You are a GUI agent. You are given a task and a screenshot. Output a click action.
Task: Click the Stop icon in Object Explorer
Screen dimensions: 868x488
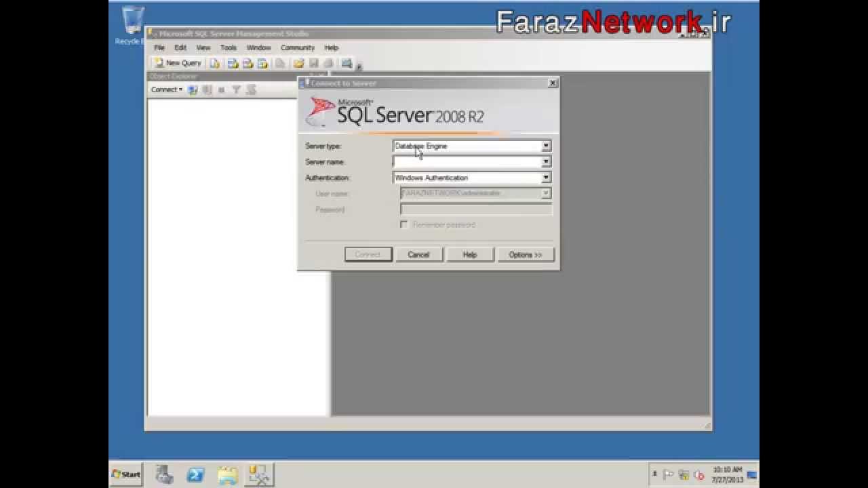click(x=221, y=89)
